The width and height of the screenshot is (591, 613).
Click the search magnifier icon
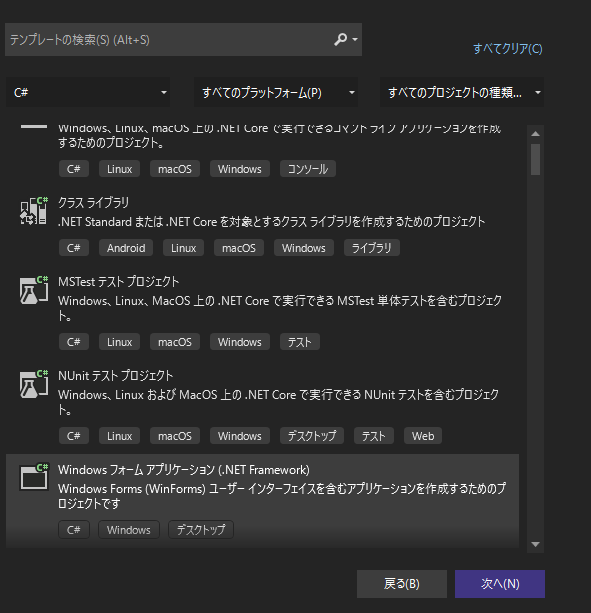click(x=340, y=39)
